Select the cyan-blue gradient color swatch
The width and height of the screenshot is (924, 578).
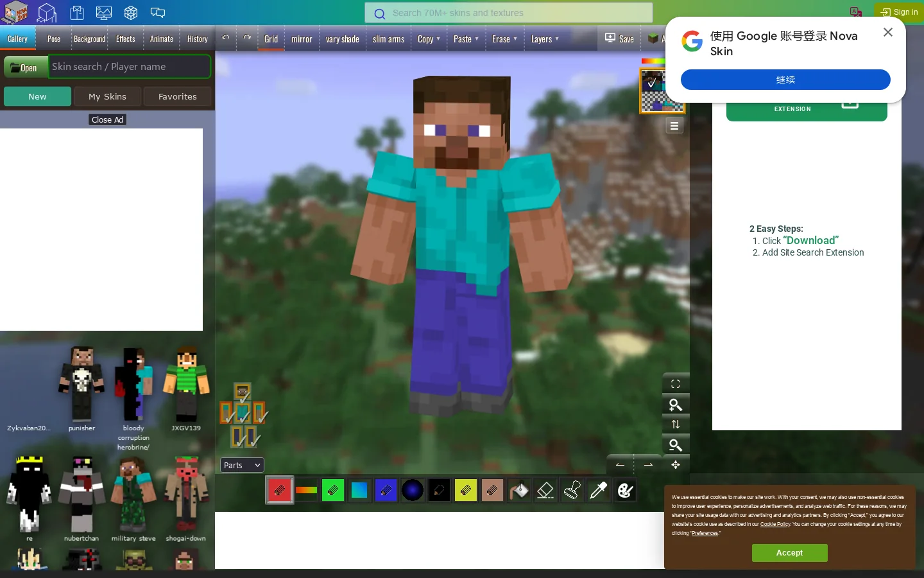[359, 491]
